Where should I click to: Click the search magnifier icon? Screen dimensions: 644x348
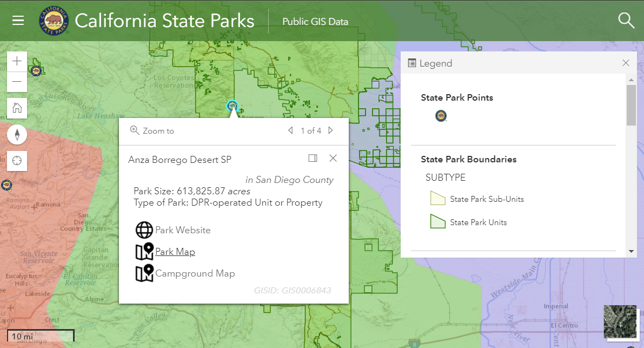(626, 21)
